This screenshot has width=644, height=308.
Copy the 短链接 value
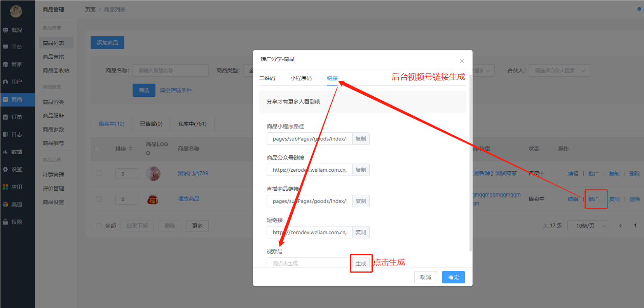(361, 232)
